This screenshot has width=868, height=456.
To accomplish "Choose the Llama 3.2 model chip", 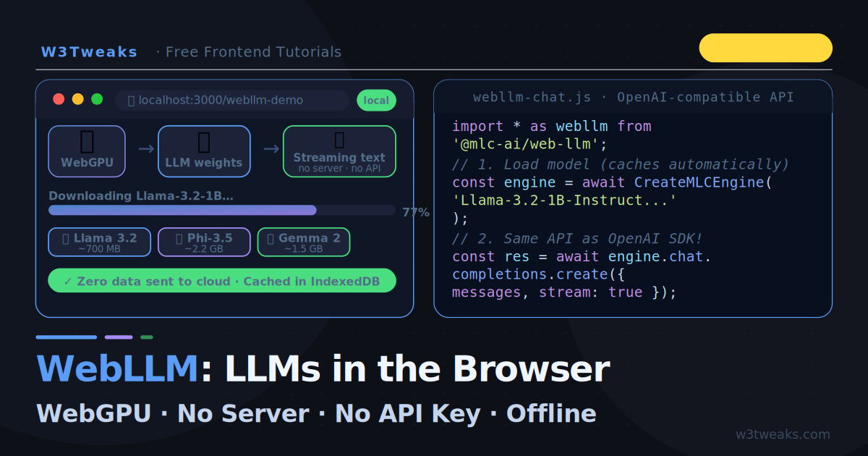I will [x=99, y=242].
